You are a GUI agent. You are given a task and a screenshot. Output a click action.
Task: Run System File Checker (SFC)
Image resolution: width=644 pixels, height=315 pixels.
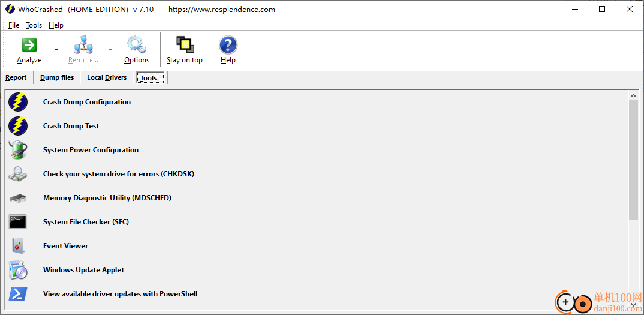[x=317, y=221]
